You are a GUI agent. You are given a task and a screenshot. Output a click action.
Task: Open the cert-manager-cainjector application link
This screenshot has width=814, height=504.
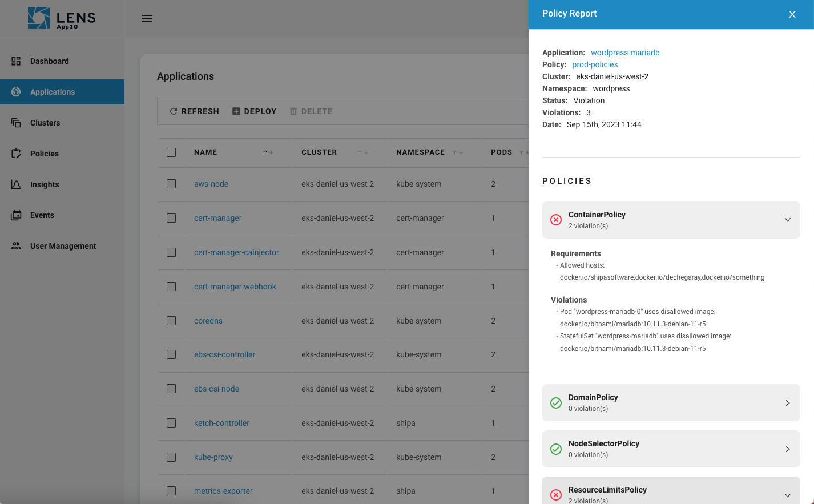236,252
